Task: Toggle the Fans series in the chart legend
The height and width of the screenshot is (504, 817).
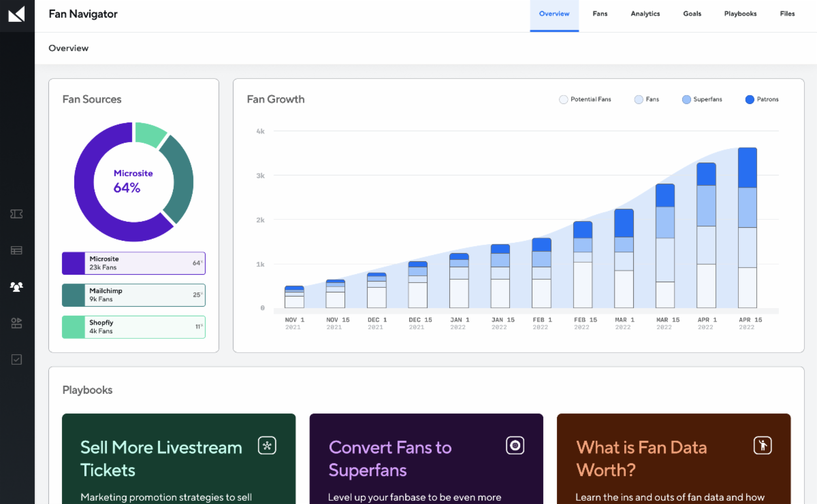Action: coord(647,99)
